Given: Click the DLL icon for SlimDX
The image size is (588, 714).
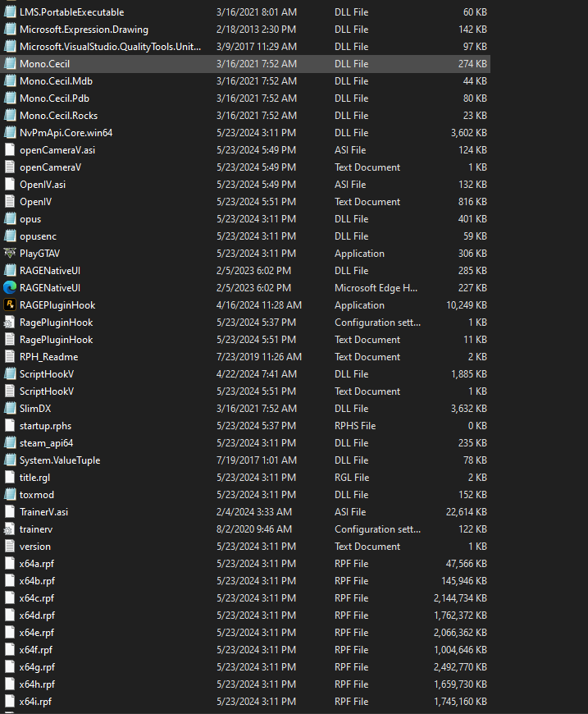Looking at the screenshot, I should coord(10,409).
